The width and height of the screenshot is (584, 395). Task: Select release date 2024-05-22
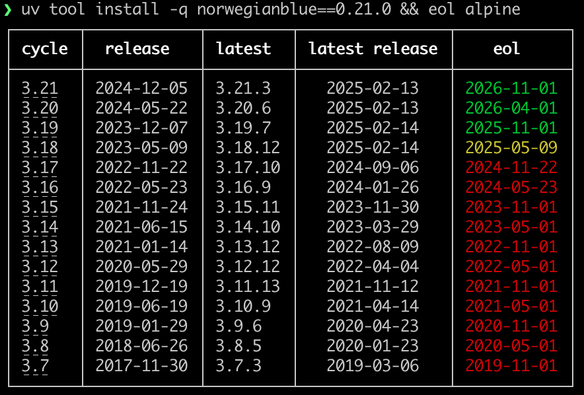coord(142,108)
